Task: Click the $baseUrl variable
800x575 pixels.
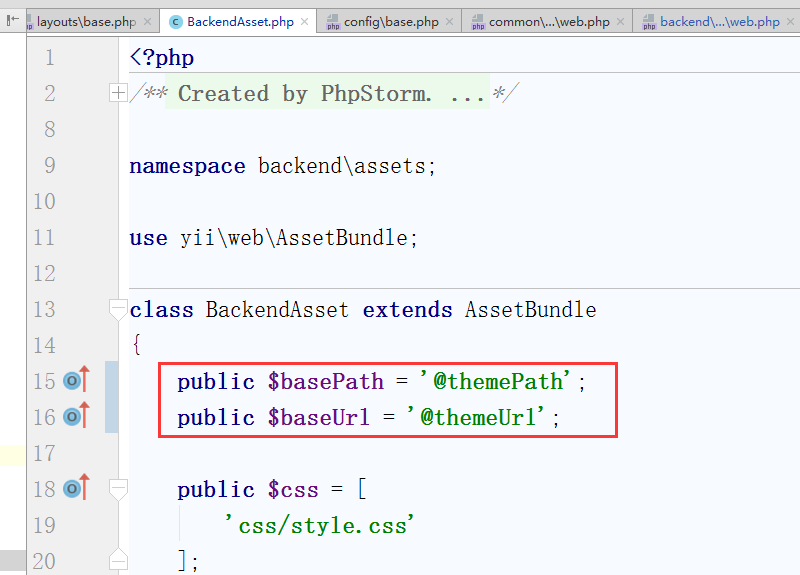Action: [319, 417]
